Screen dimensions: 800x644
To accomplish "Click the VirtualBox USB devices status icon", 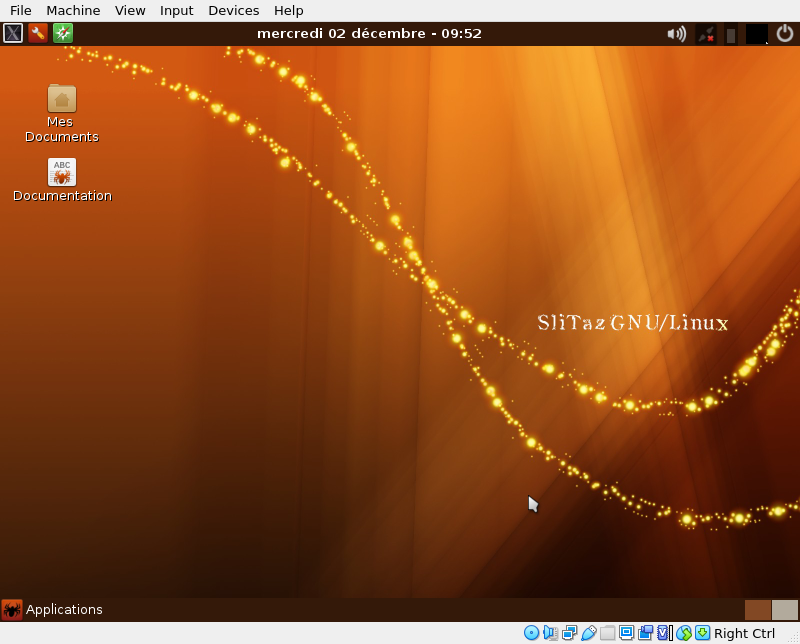I will click(x=588, y=633).
